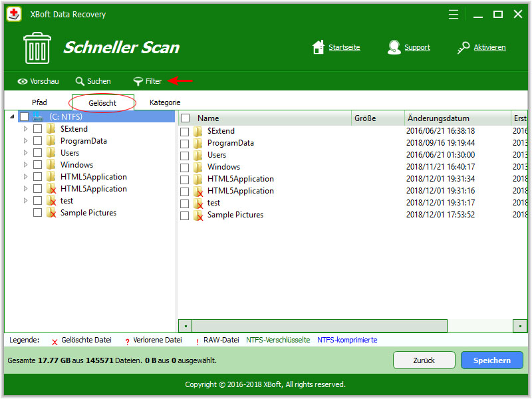Click the house icon beside Startseite
This screenshot has width=532, height=399.
319,47
